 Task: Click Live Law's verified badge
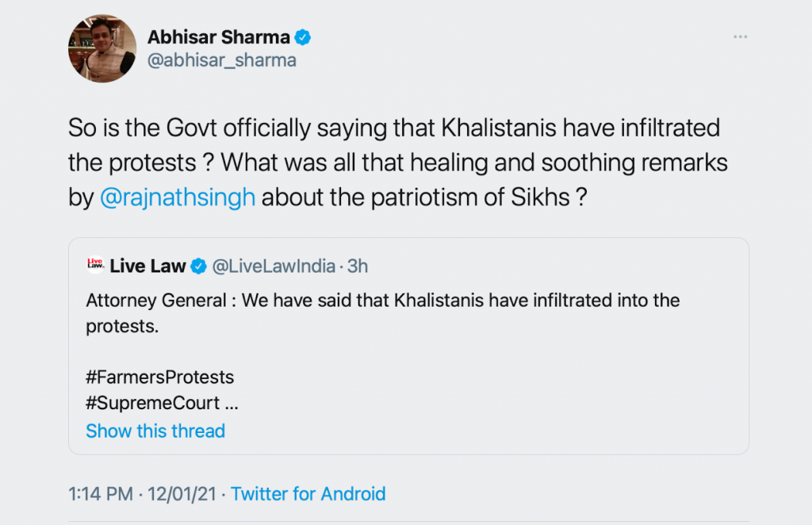[x=198, y=266]
